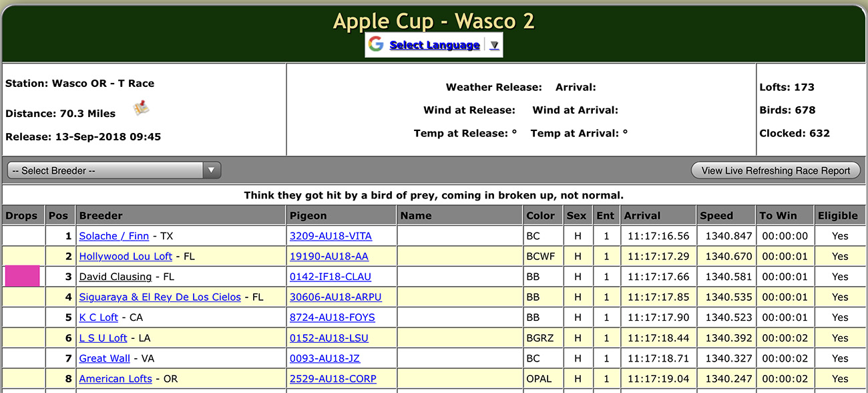Image resolution: width=868 pixels, height=393 pixels.
Task: Click the Speed column header
Action: 716,216
